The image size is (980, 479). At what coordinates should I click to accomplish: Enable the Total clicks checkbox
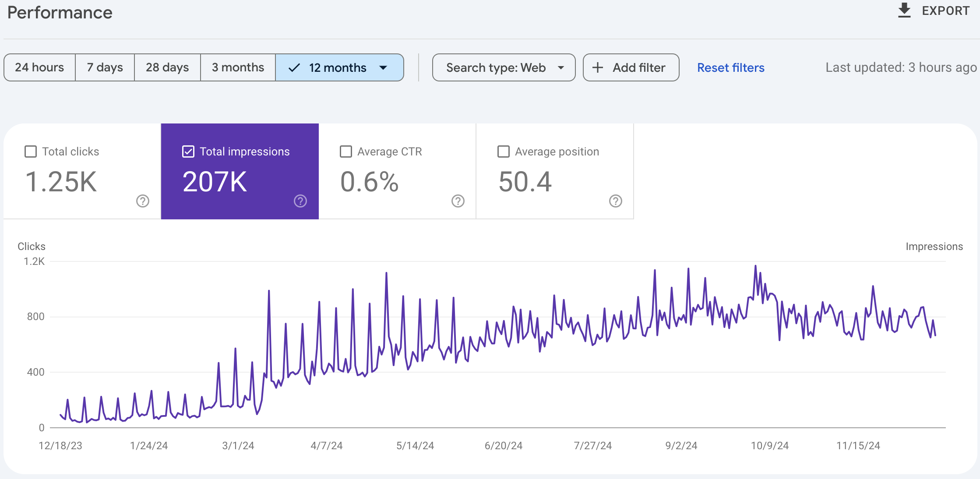click(x=31, y=151)
